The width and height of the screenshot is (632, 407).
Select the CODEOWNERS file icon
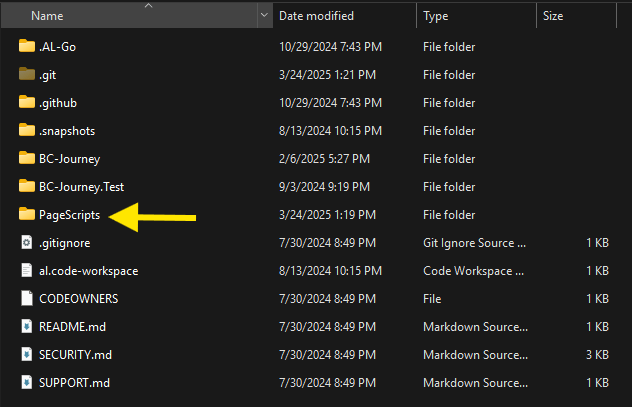click(x=27, y=298)
